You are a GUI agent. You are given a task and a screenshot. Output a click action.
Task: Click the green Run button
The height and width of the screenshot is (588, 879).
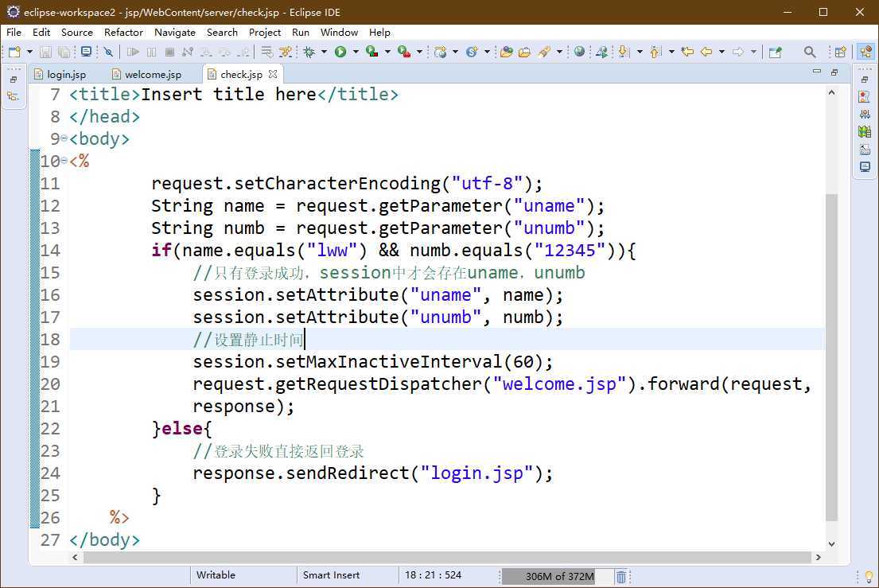tap(340, 53)
